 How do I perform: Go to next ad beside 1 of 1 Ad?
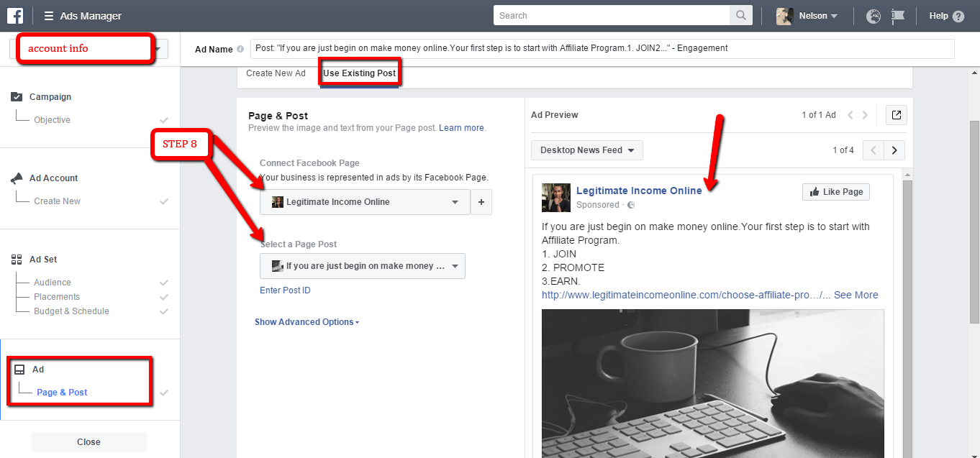tap(865, 115)
